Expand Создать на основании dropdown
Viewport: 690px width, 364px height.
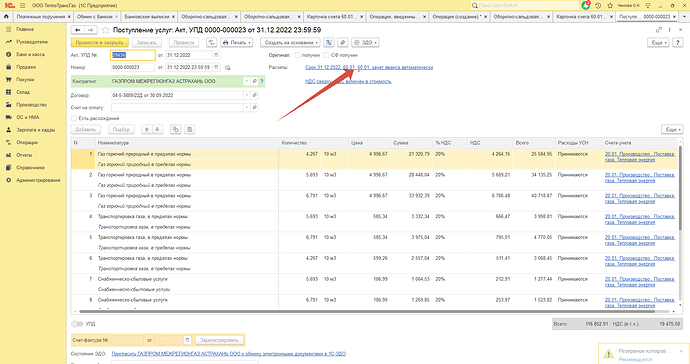290,43
